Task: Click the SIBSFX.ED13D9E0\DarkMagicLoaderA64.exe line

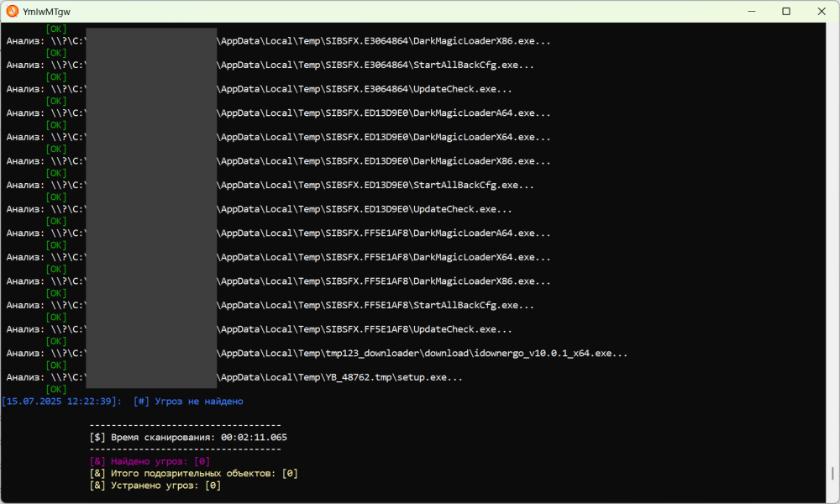Action: point(279,113)
